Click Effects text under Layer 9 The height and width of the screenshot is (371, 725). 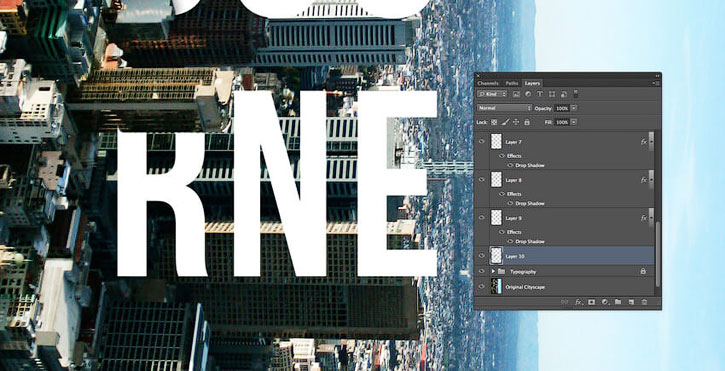(x=514, y=232)
